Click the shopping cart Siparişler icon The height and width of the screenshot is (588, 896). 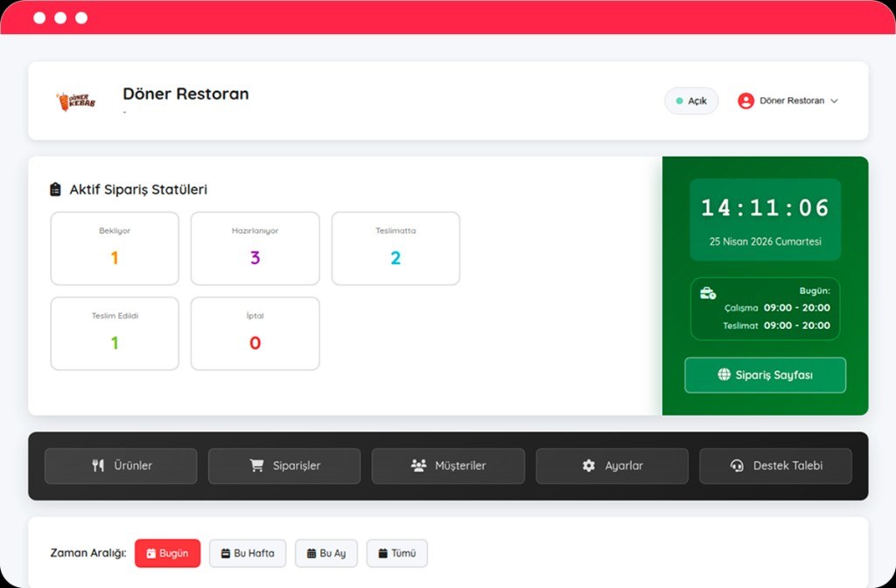256,465
